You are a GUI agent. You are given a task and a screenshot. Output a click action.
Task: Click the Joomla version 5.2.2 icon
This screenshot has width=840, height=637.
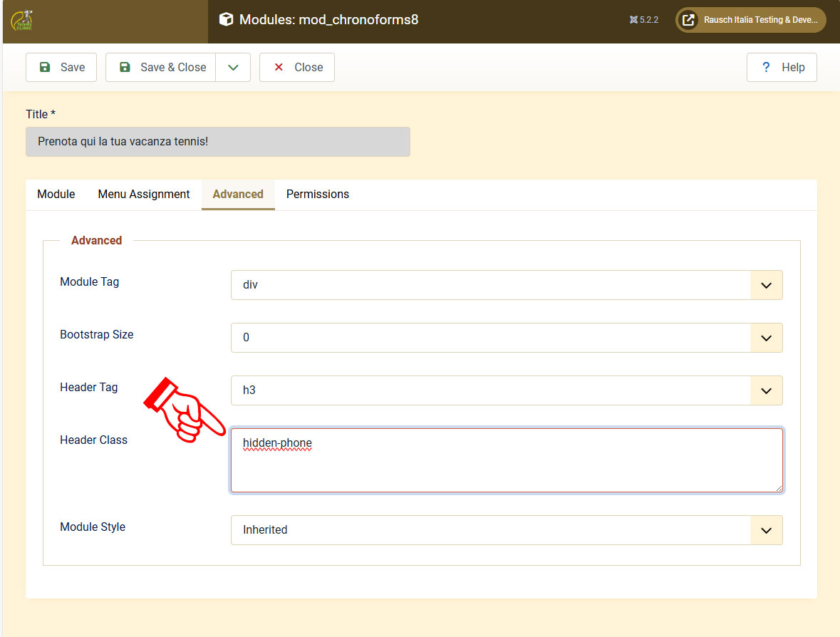633,20
